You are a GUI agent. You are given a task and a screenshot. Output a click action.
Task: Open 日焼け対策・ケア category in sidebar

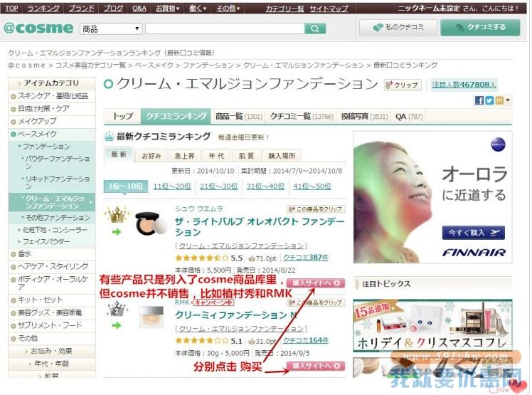43,109
